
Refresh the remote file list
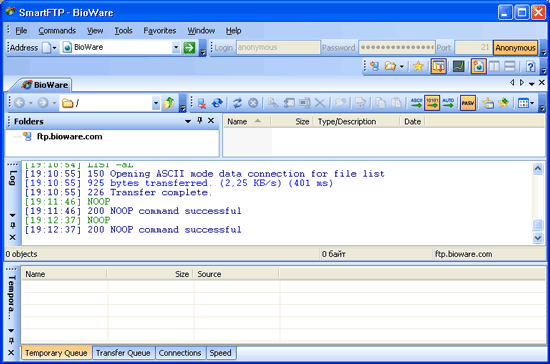[x=237, y=103]
